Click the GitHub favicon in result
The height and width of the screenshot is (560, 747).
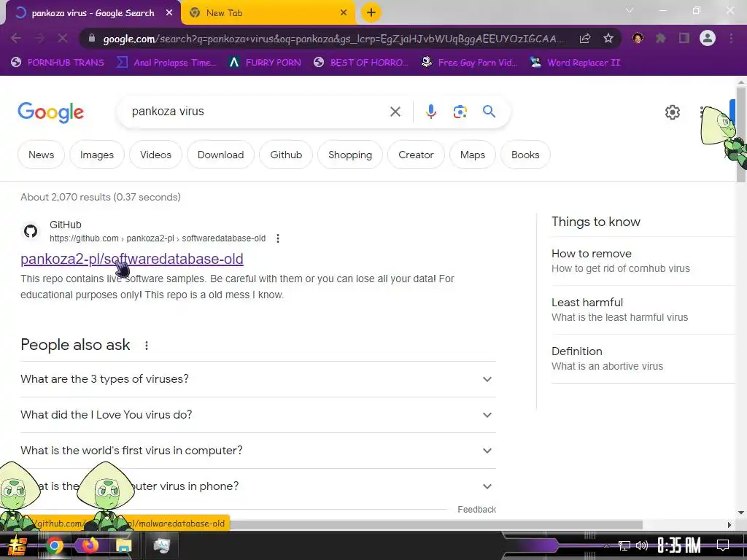(x=31, y=231)
